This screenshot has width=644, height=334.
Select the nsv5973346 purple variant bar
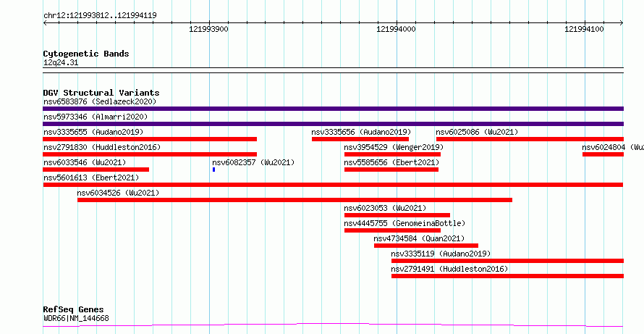pyautogui.click(x=333, y=124)
